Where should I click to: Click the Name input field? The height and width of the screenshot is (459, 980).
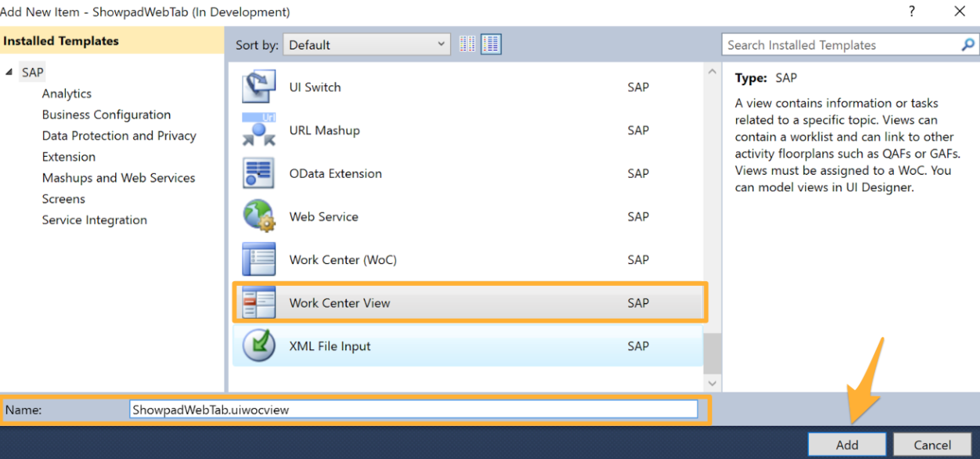coord(413,409)
